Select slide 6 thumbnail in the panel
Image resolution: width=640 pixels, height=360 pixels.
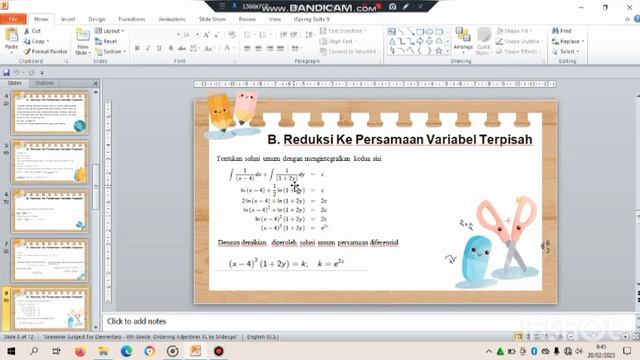[x=50, y=211]
